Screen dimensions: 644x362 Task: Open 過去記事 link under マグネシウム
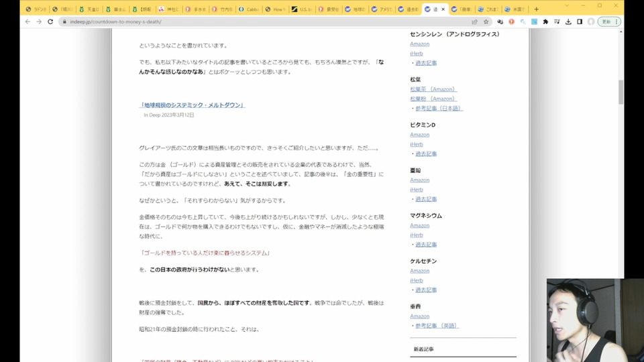pyautogui.click(x=426, y=245)
